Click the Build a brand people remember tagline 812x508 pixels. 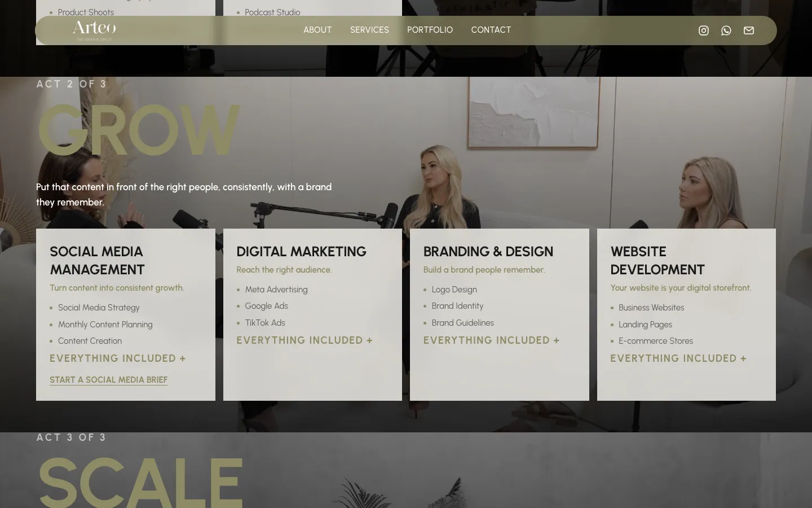tap(484, 270)
